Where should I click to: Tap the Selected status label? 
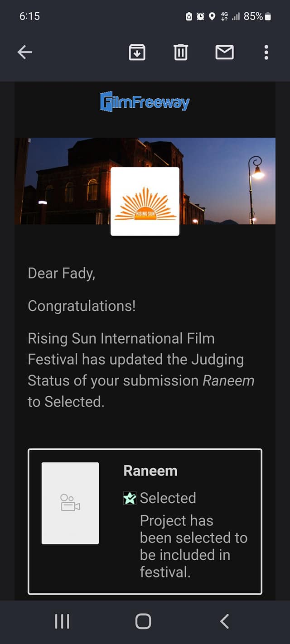point(168,498)
